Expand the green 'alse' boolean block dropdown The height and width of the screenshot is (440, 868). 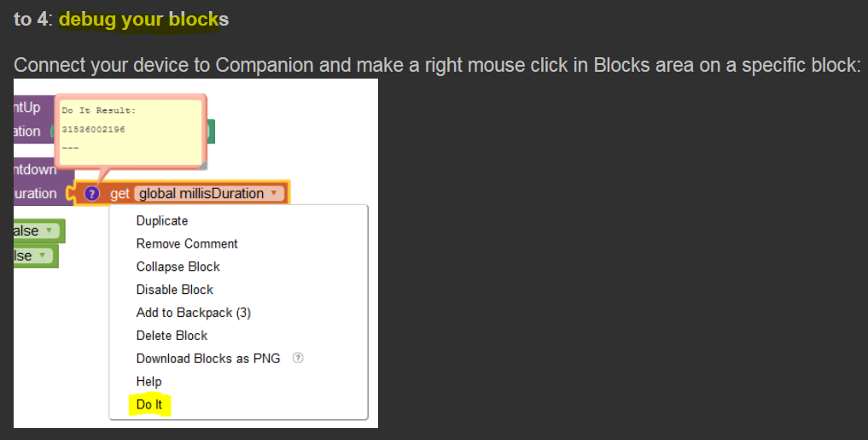coord(50,231)
